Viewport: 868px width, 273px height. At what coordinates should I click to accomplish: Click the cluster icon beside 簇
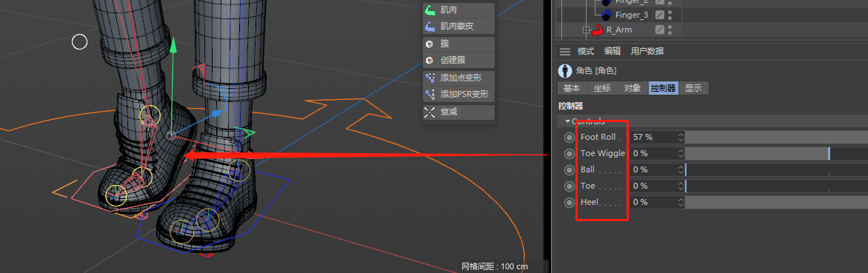tap(430, 44)
